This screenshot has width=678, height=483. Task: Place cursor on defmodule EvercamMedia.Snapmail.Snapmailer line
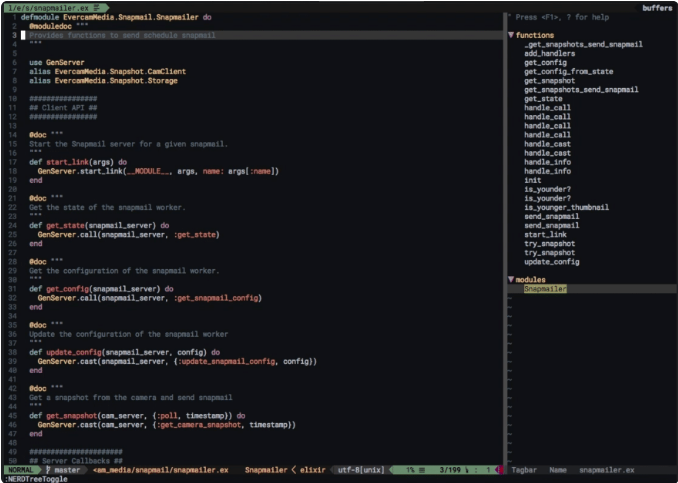tap(116, 17)
